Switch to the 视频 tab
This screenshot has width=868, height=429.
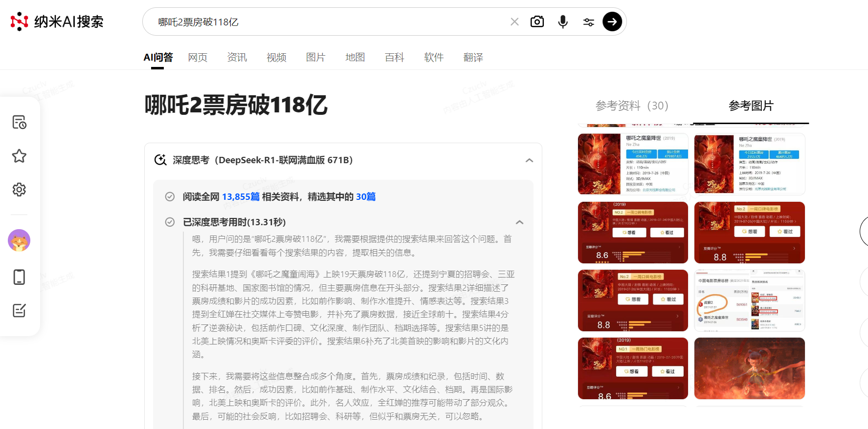click(276, 58)
